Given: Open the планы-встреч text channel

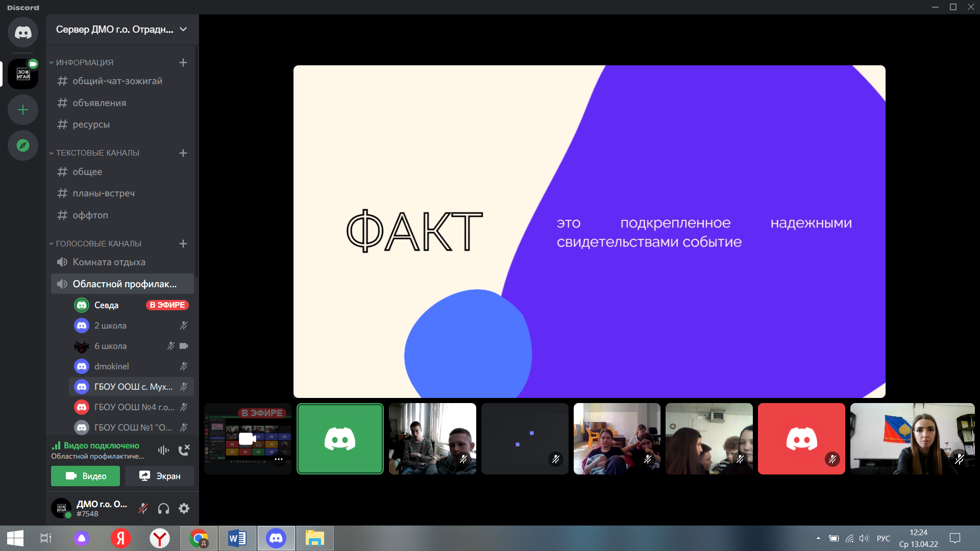Looking at the screenshot, I should (x=104, y=193).
